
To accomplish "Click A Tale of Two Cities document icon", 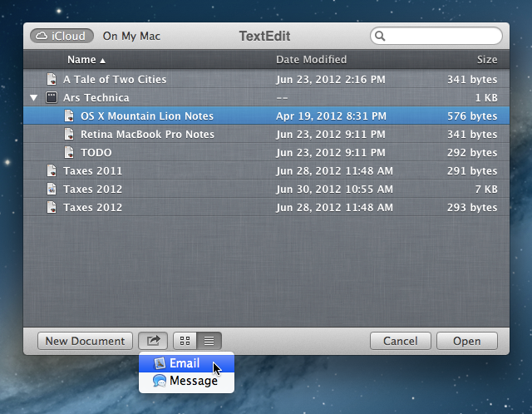I will 52,80.
